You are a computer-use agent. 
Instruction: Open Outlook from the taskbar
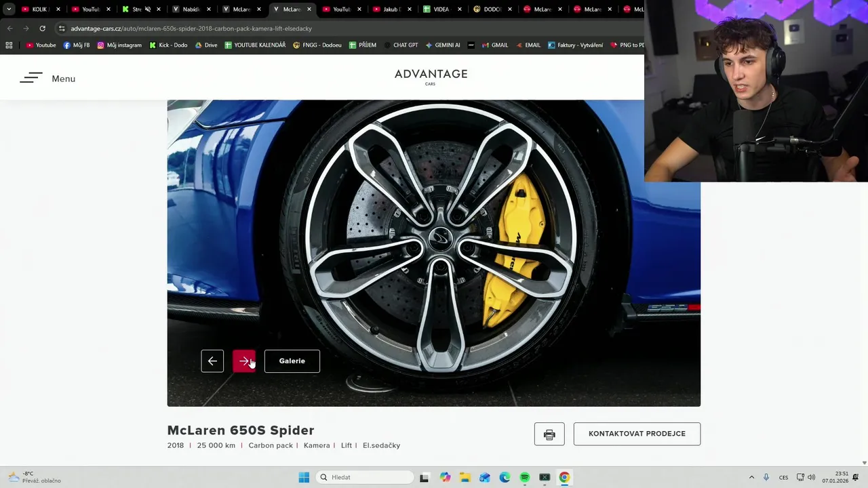click(x=485, y=477)
